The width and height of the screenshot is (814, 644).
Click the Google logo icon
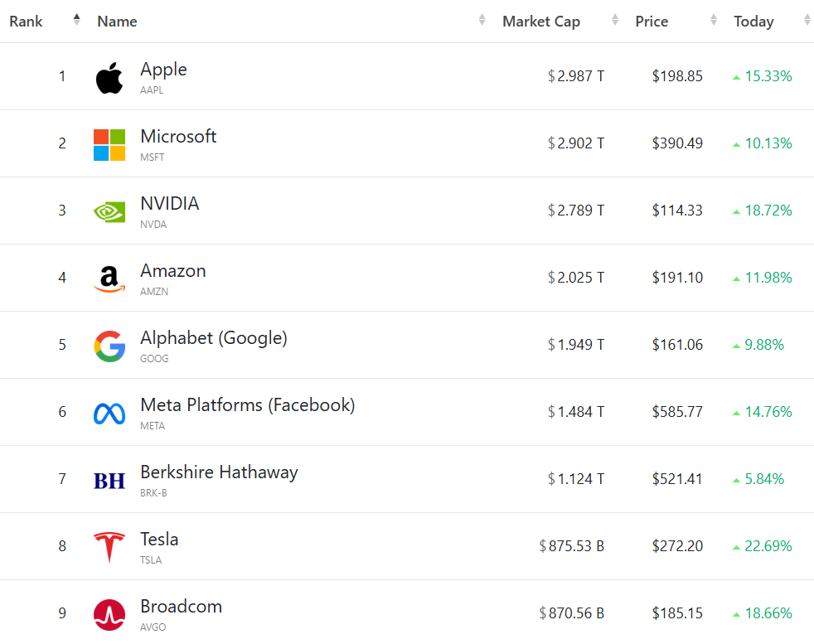[109, 346]
